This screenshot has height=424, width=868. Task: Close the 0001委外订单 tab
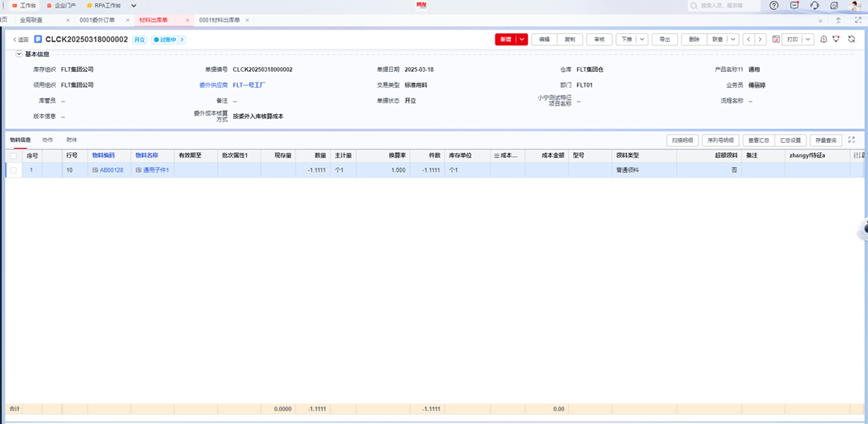(127, 20)
